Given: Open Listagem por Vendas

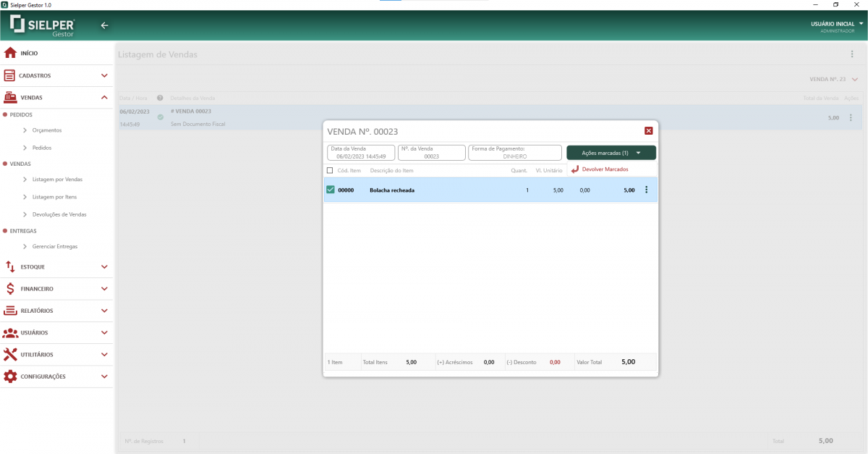Looking at the screenshot, I should 58,179.
